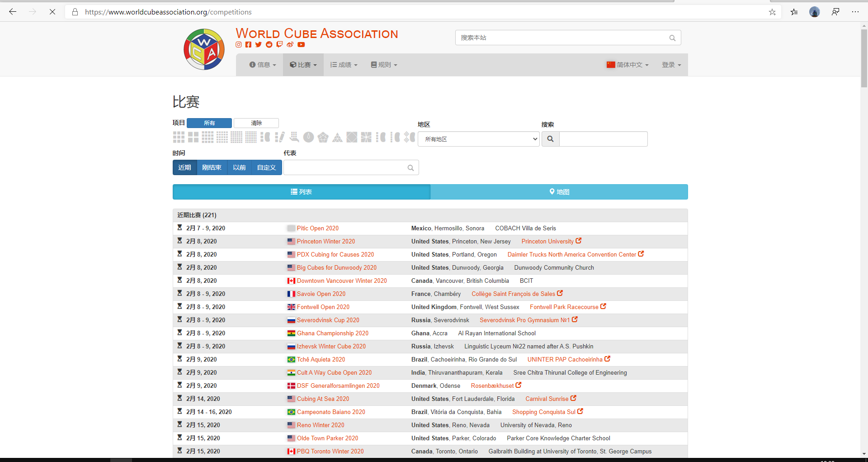Stop page loading with X button
The width and height of the screenshot is (868, 462).
[x=52, y=12]
